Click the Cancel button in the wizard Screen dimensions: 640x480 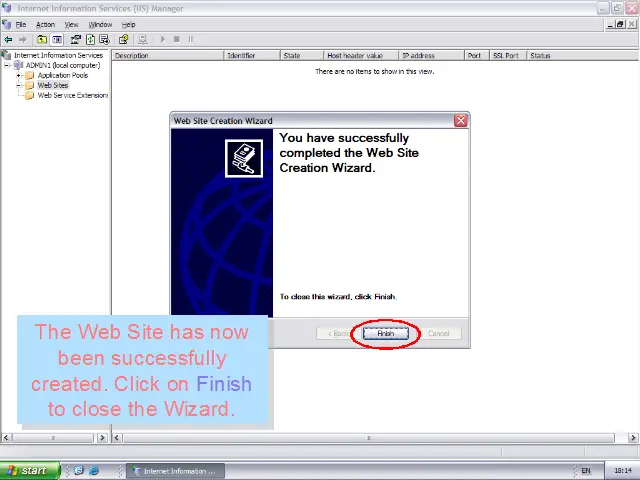click(x=439, y=333)
